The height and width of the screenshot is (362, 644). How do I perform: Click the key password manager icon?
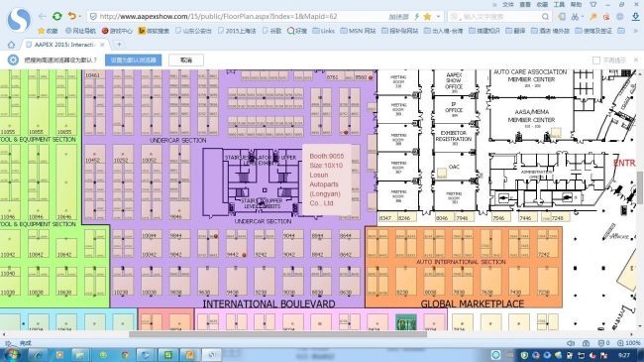click(x=593, y=17)
